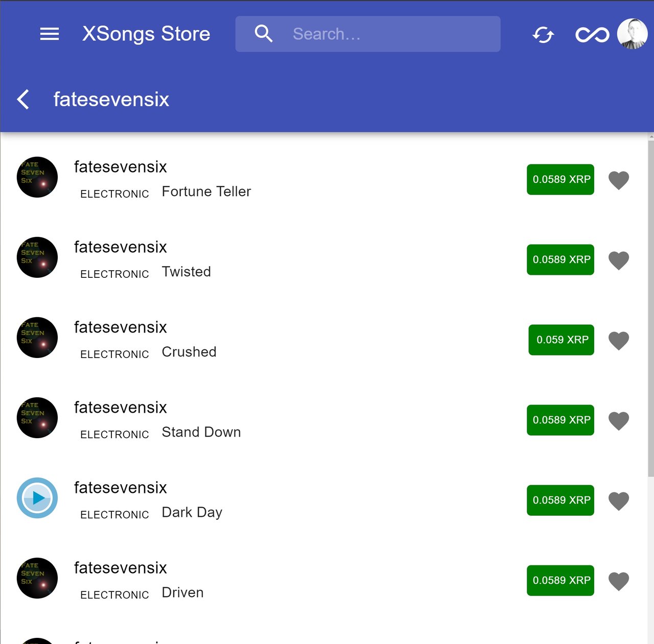Purchase Crushed for 0.059 XRP
The height and width of the screenshot is (644, 654).
[x=561, y=340]
